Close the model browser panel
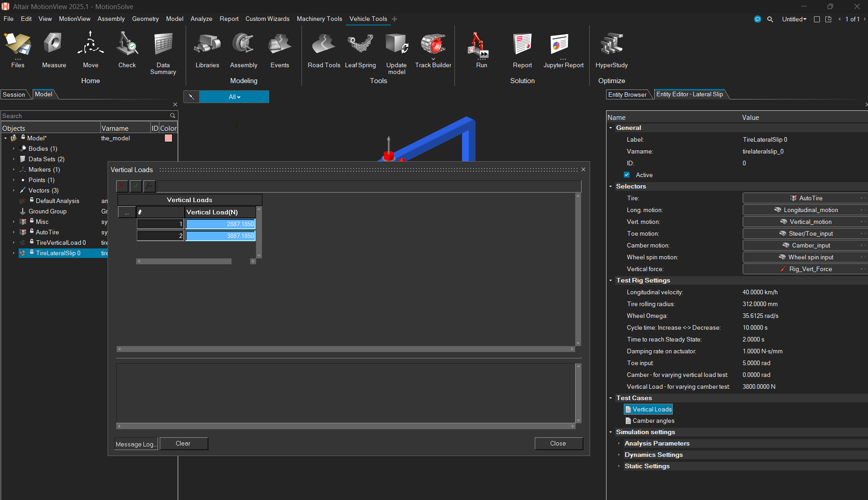Screen dimensions: 868x500 175,104
